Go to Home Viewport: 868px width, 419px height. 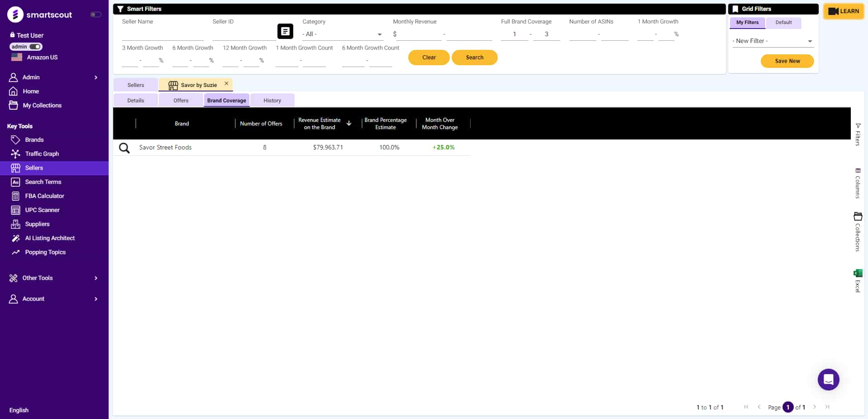point(31,91)
